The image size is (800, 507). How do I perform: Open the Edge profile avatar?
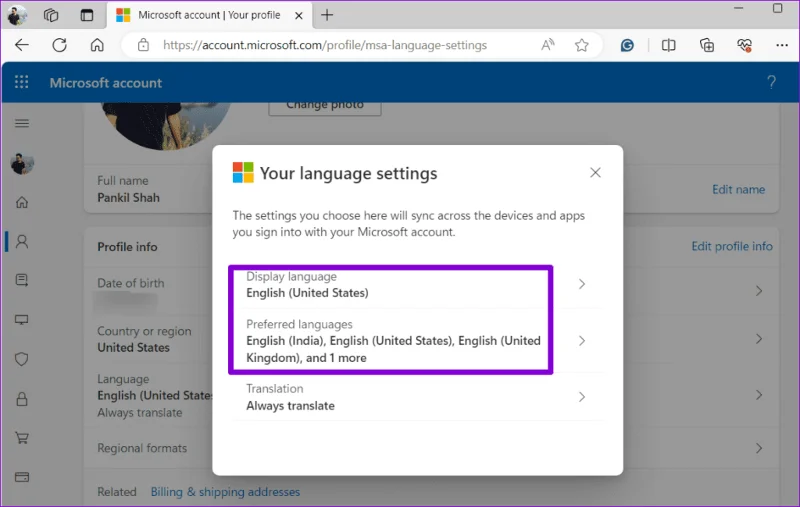(17, 15)
